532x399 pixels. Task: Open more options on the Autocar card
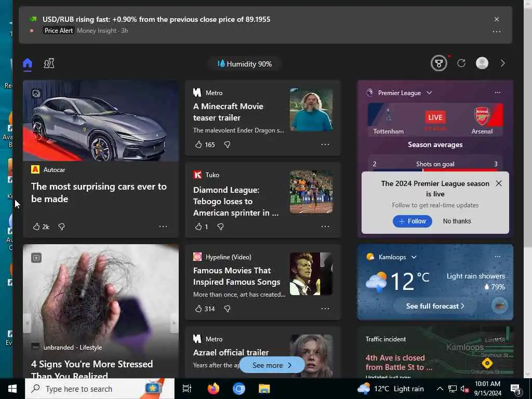coord(163,227)
